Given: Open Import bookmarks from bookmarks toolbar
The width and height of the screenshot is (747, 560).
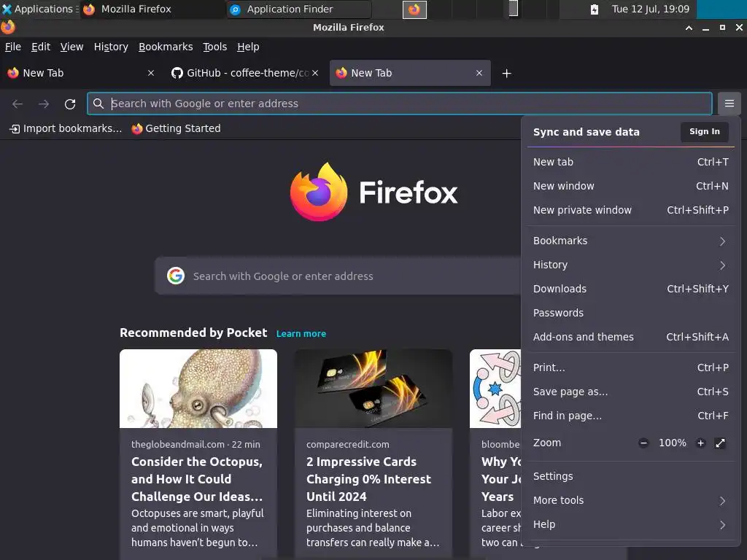Looking at the screenshot, I should (x=66, y=128).
